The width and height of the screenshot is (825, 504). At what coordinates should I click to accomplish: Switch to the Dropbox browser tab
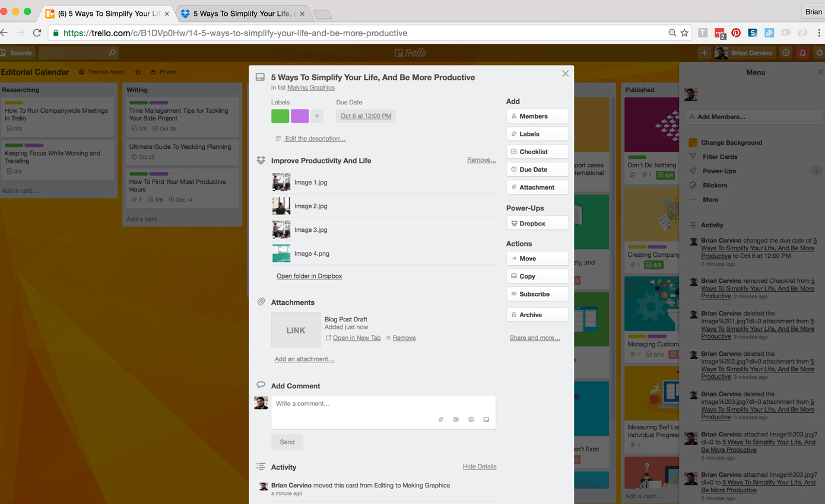point(240,13)
